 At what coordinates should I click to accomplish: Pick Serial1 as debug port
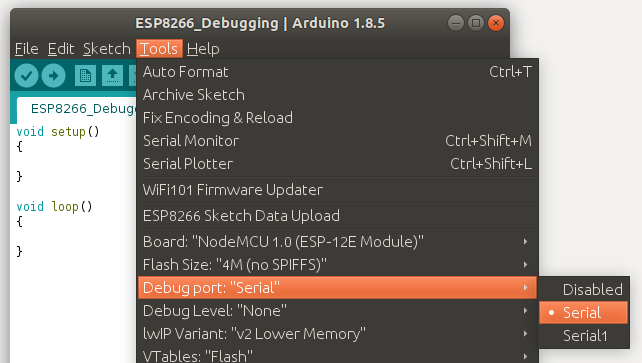point(583,336)
